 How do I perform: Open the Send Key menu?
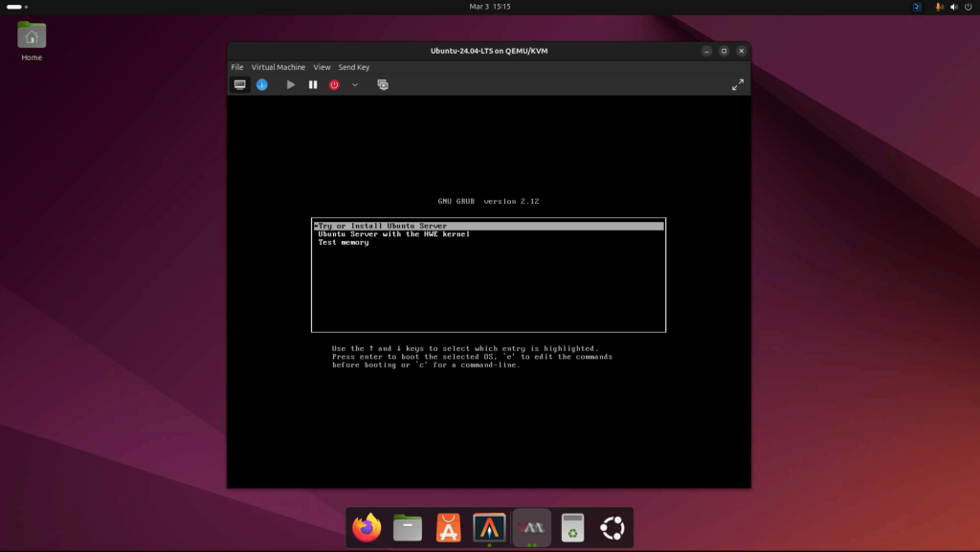tap(353, 67)
